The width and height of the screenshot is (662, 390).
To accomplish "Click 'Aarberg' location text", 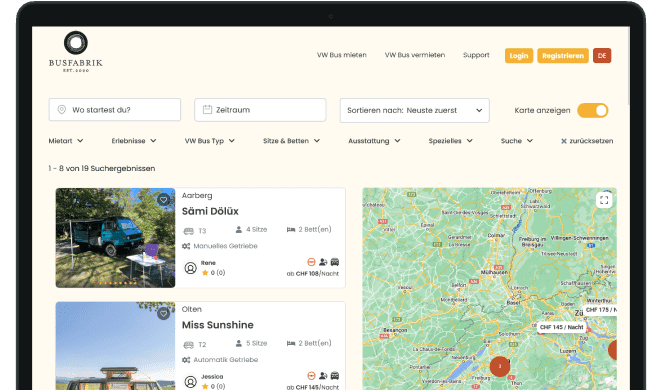I will tap(197, 195).
